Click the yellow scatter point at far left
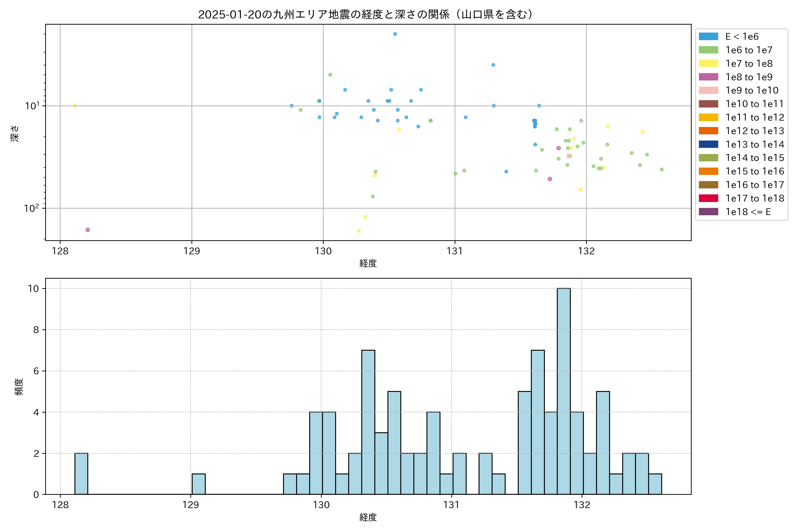The width and height of the screenshot is (798, 532). (x=75, y=106)
